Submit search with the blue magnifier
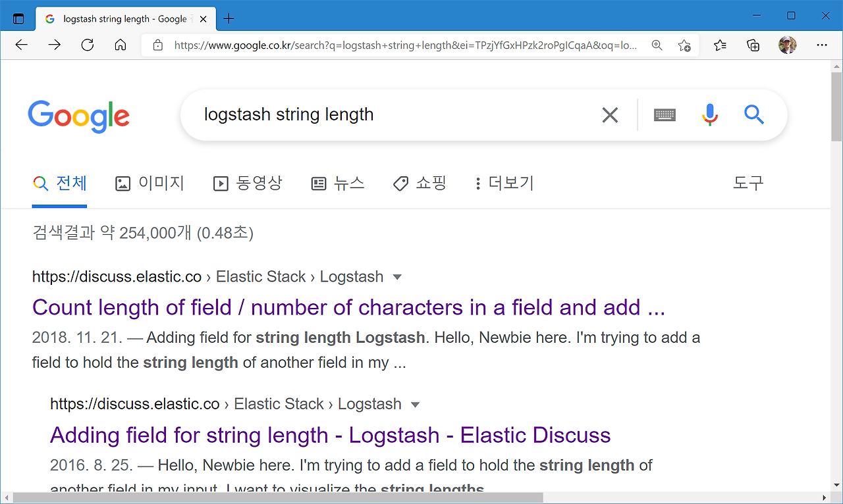The height and width of the screenshot is (504, 843). click(x=754, y=115)
